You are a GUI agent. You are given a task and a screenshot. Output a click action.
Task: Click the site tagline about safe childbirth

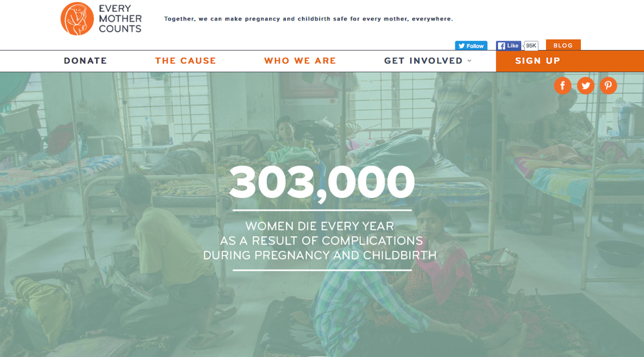point(308,19)
